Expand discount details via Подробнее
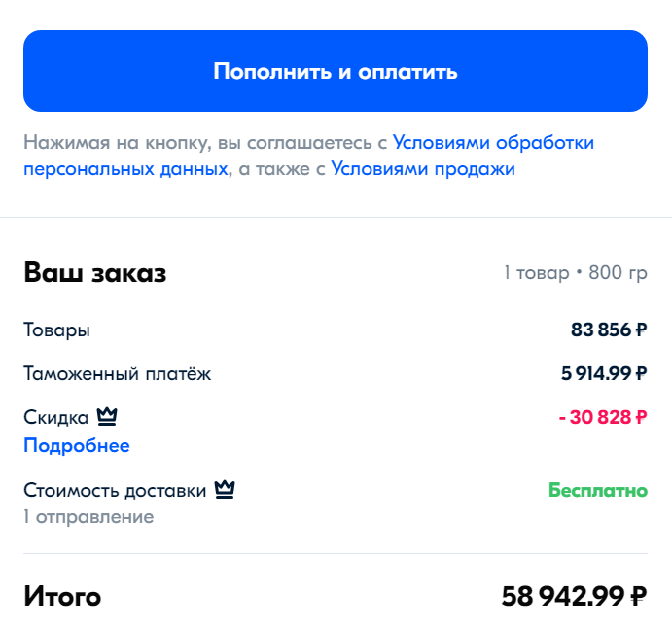Viewport: 672px width, 626px height. (77, 446)
